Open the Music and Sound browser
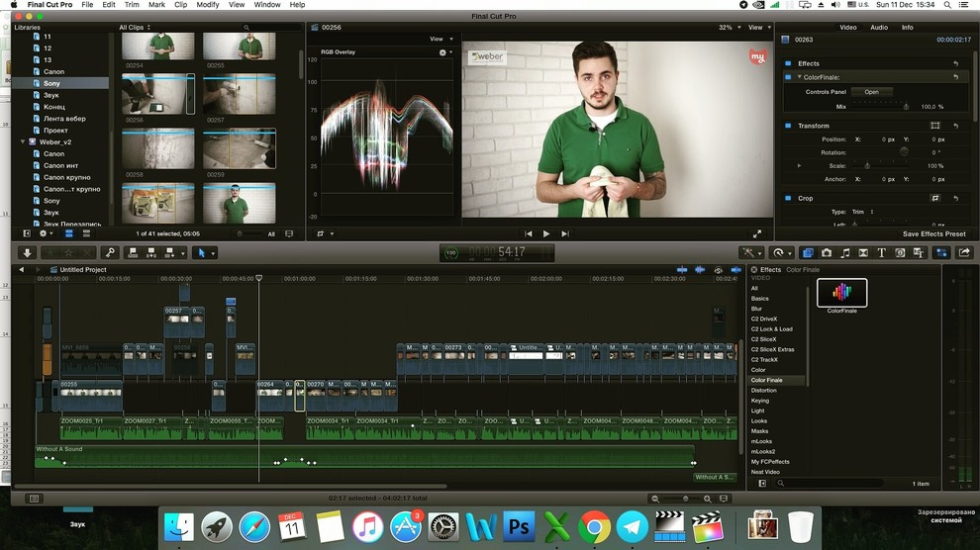Viewport: 980px width, 550px height. [844, 253]
